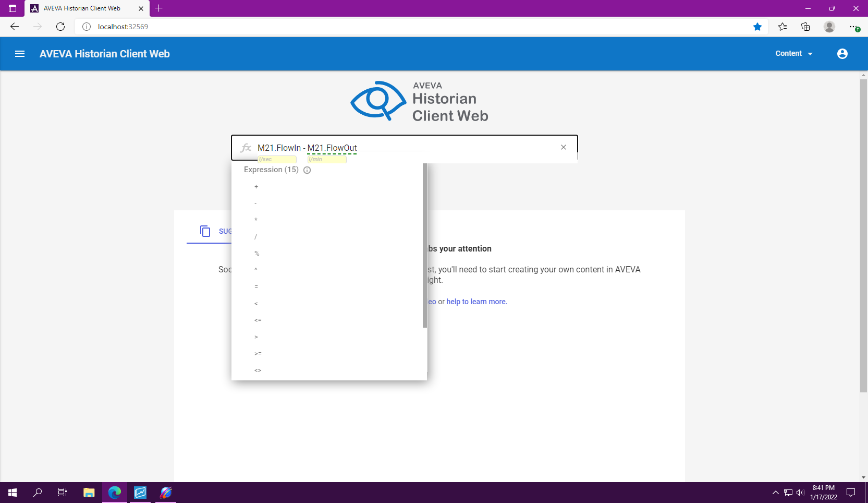Select the percent modulo operator
The width and height of the screenshot is (868, 503).
[256, 254]
